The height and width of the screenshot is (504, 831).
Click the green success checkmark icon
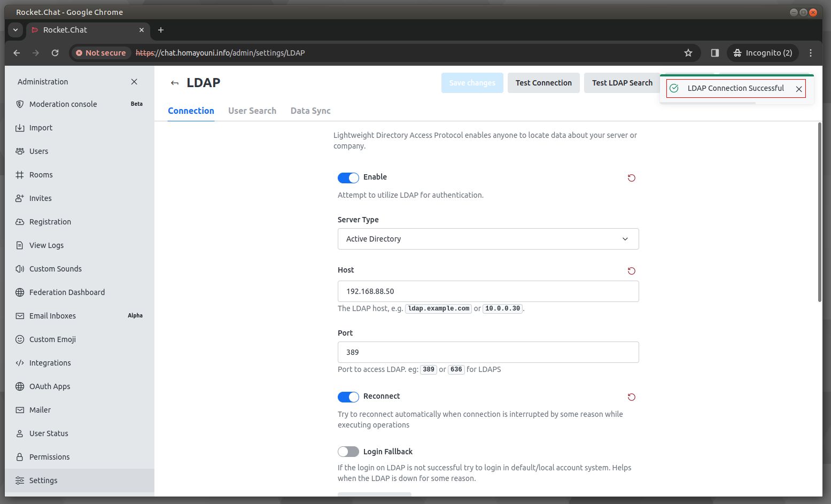(674, 88)
